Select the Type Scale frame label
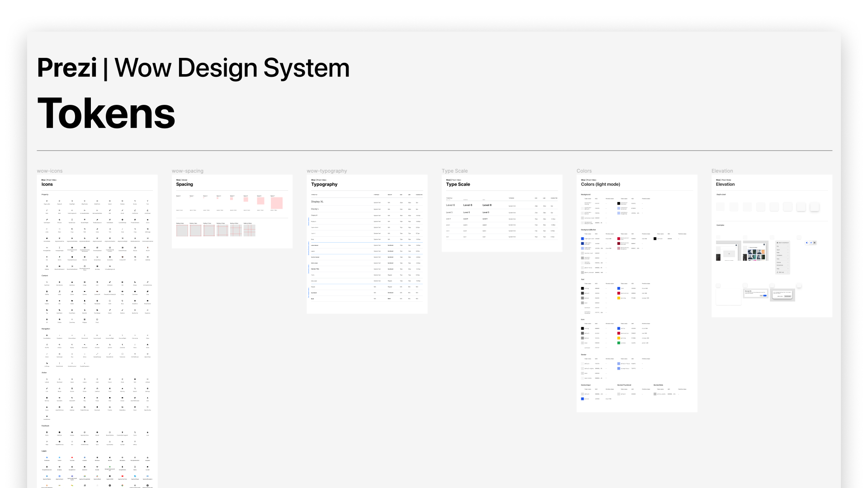The height and width of the screenshot is (488, 868). tap(454, 171)
